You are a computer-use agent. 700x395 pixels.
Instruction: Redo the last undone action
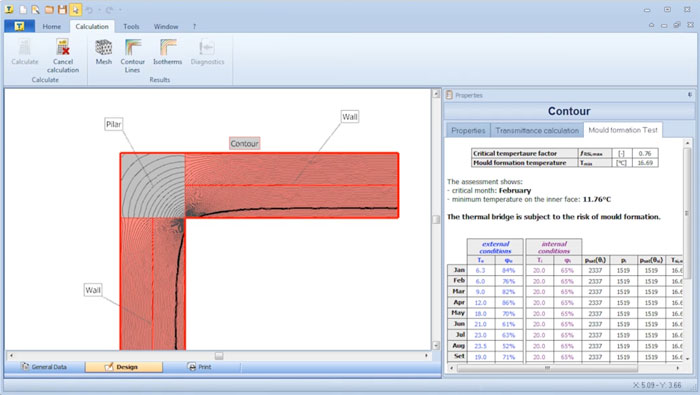click(110, 9)
